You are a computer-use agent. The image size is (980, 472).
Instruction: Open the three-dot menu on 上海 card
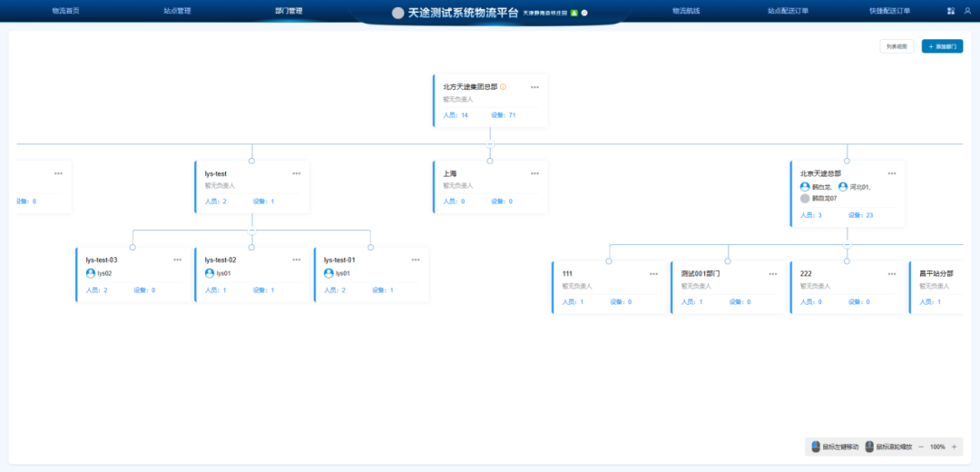tap(534, 173)
